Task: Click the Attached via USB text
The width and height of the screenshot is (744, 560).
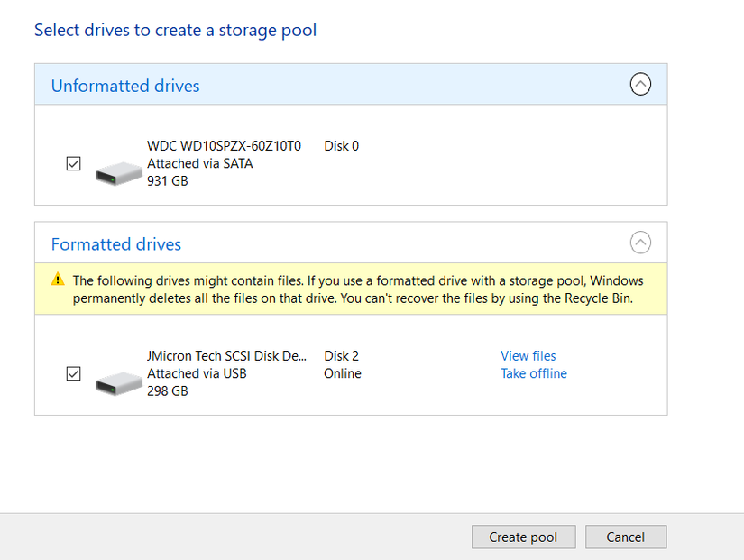Action: click(x=197, y=373)
